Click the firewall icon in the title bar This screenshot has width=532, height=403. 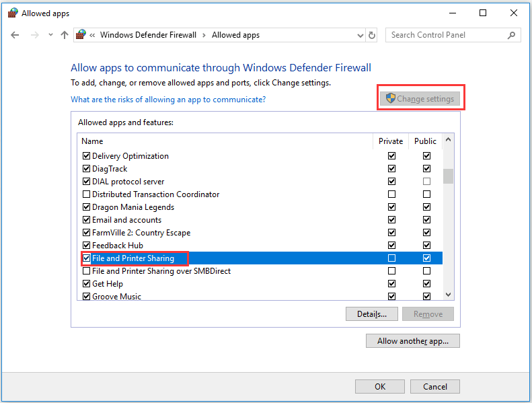tap(13, 13)
